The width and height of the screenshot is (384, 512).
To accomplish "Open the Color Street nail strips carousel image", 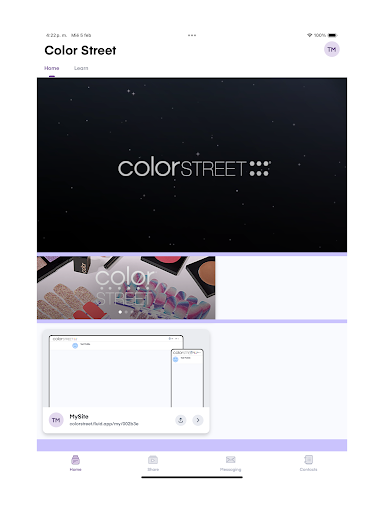I will coord(126,287).
